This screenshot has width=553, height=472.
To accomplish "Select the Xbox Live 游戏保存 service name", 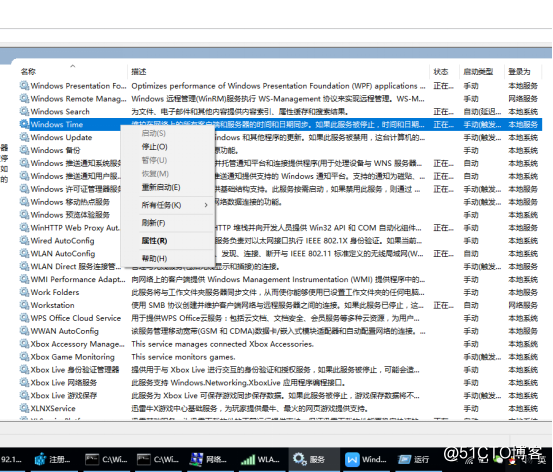I will coord(64,395).
